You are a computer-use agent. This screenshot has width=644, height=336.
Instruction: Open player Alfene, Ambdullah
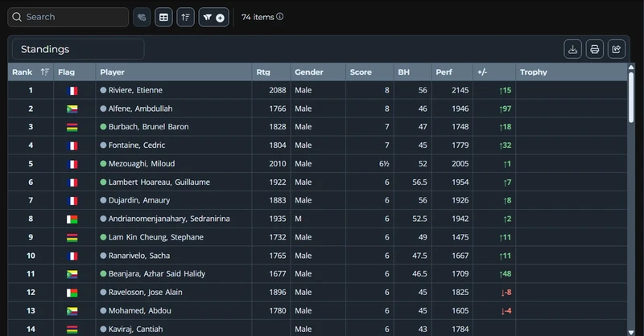point(140,109)
